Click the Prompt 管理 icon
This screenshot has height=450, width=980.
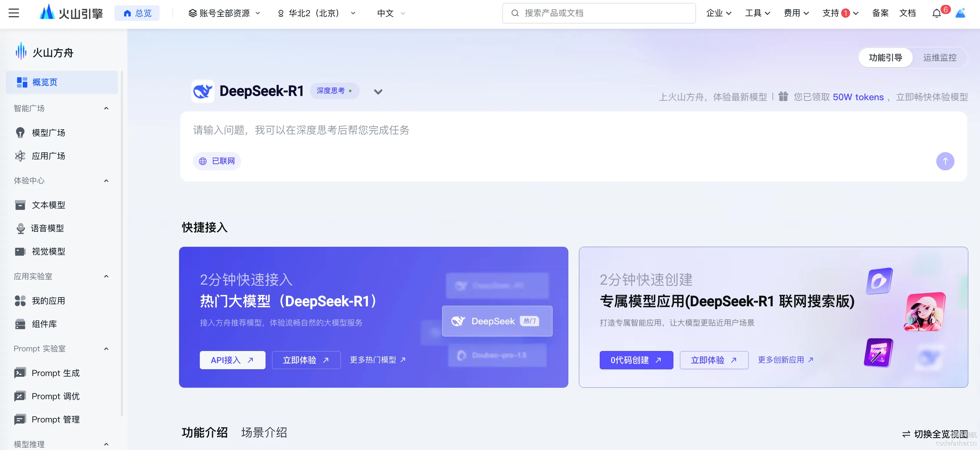(x=20, y=419)
